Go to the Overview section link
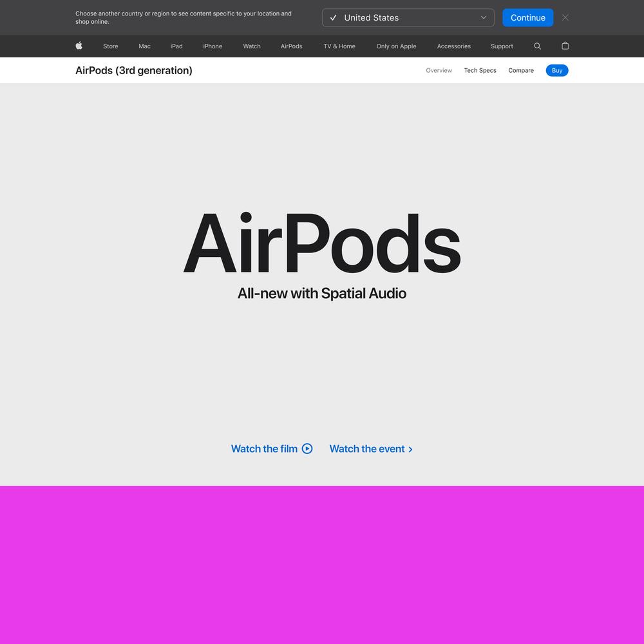 [x=439, y=71]
